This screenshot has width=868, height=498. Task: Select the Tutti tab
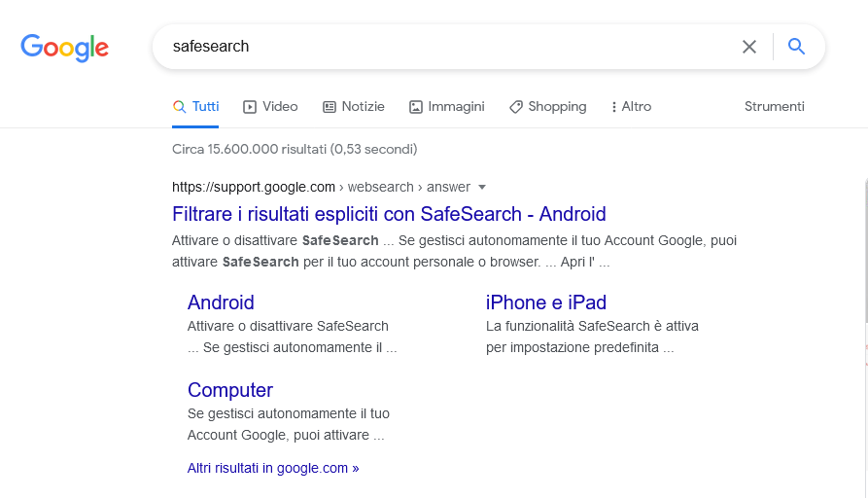pos(195,106)
